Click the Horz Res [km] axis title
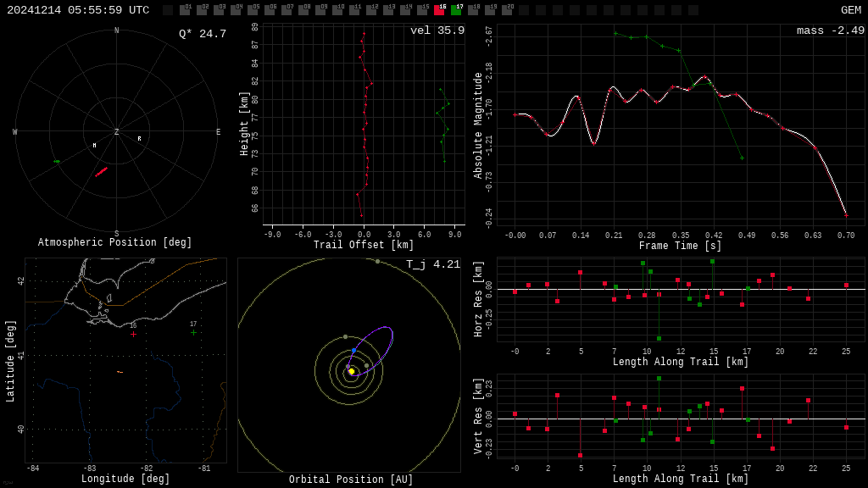Image resolution: width=868 pixels, height=488 pixels. [x=478, y=299]
